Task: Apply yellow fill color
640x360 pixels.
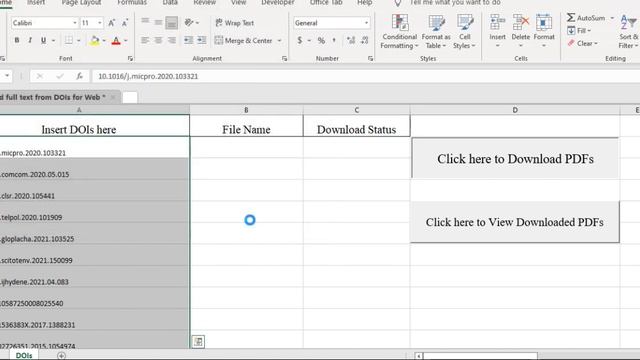Action: [94, 40]
